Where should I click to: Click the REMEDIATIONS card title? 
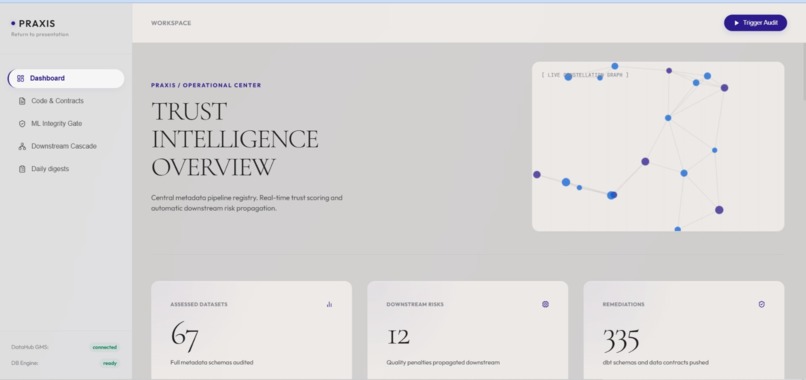(624, 304)
